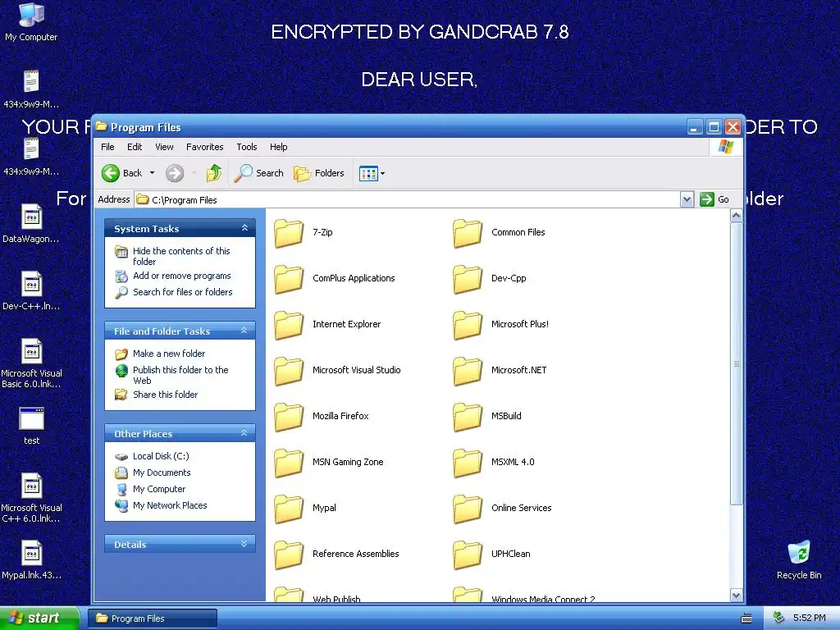Expand the Address bar dropdown

(687, 200)
